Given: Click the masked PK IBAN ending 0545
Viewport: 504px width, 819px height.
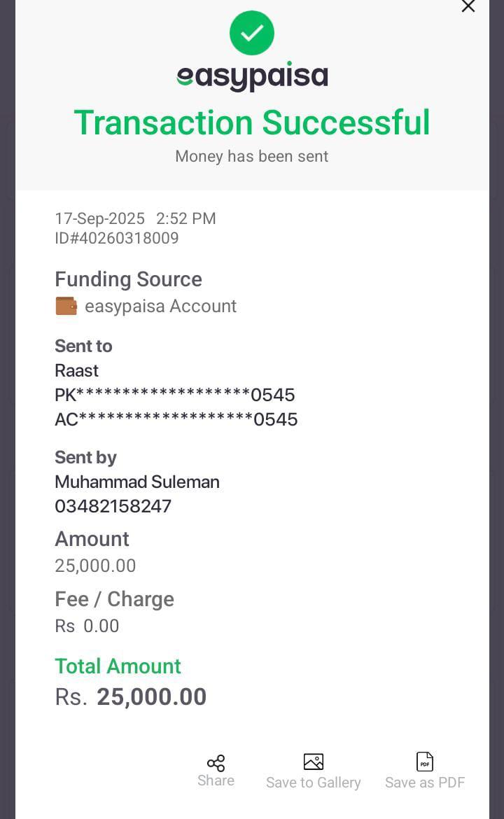Looking at the screenshot, I should click(175, 395).
